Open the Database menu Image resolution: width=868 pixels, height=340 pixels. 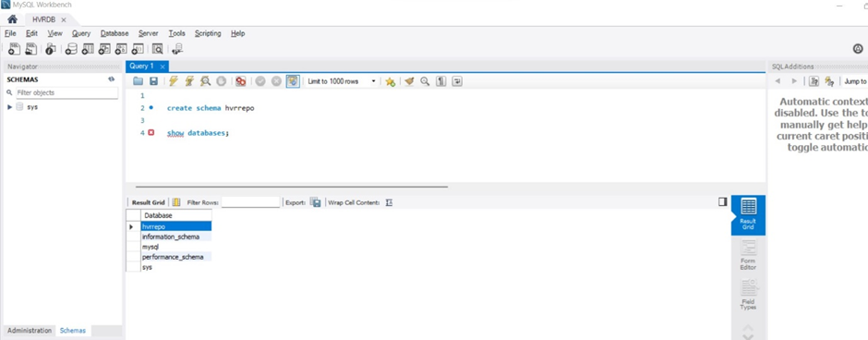pos(115,33)
